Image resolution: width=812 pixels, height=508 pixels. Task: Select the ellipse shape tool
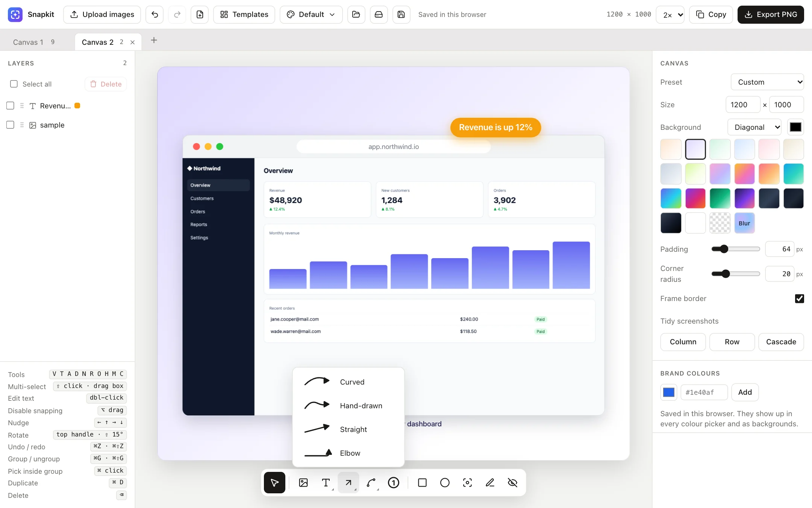pyautogui.click(x=445, y=482)
